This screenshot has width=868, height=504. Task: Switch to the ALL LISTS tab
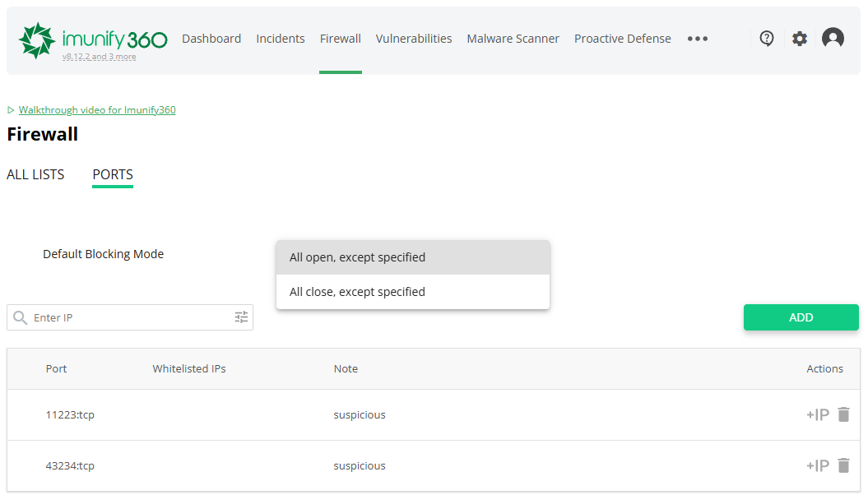point(35,174)
